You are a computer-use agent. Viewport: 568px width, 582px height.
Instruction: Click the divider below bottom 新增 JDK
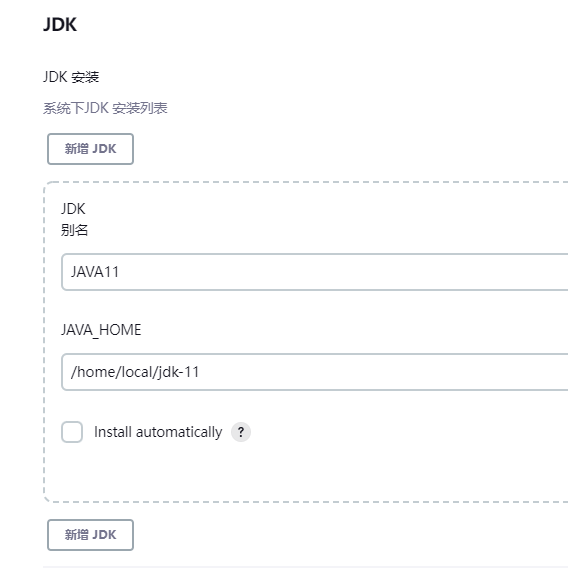coord(305,567)
